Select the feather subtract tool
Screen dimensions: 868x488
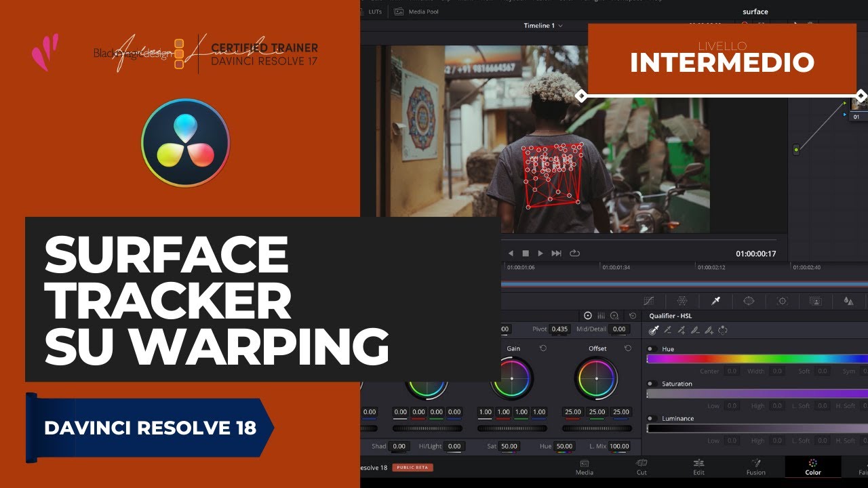695,331
